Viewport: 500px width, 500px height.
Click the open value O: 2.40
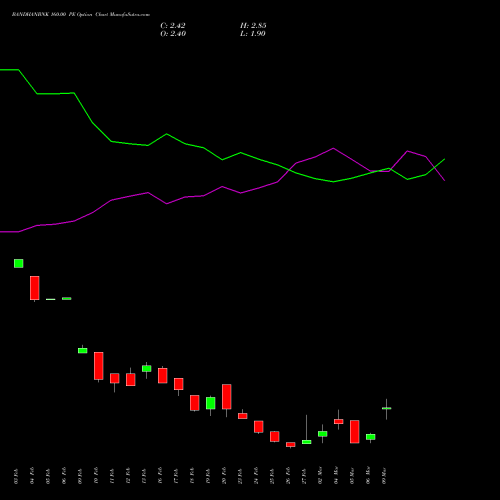(x=173, y=34)
